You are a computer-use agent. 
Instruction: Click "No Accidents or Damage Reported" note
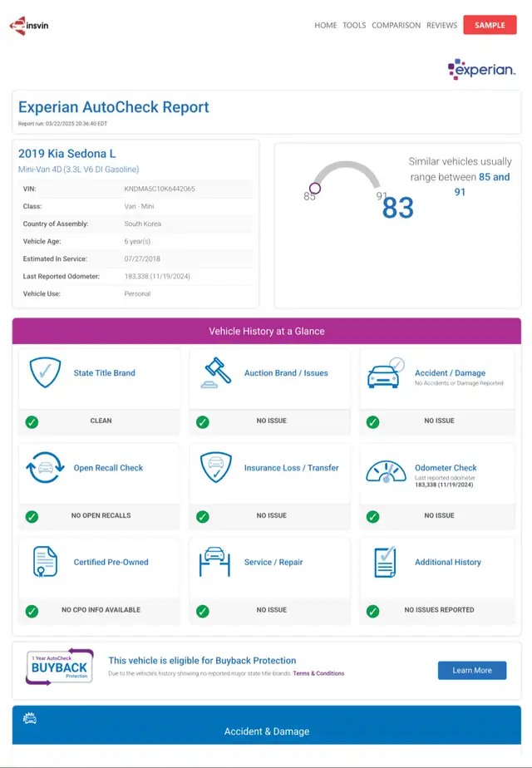[x=459, y=383]
